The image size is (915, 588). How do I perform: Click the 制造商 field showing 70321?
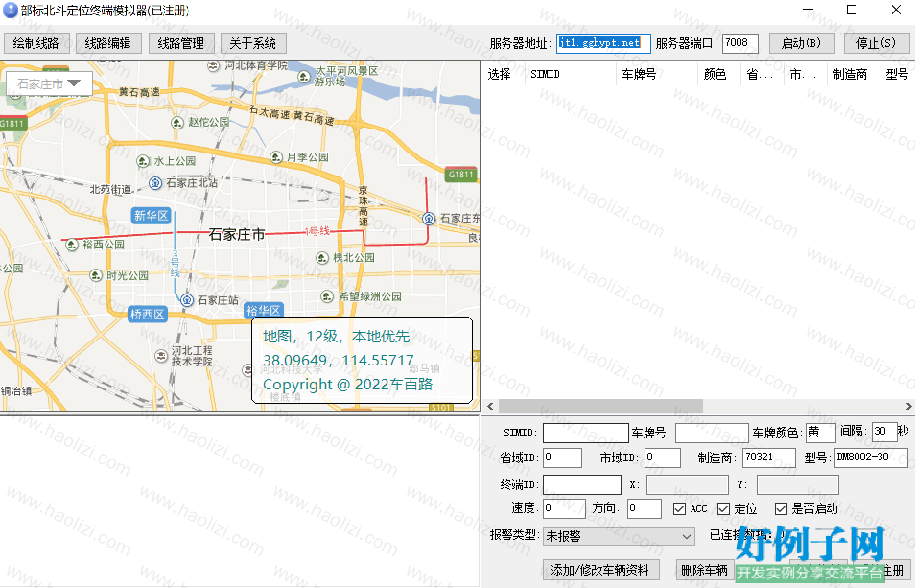coord(769,458)
